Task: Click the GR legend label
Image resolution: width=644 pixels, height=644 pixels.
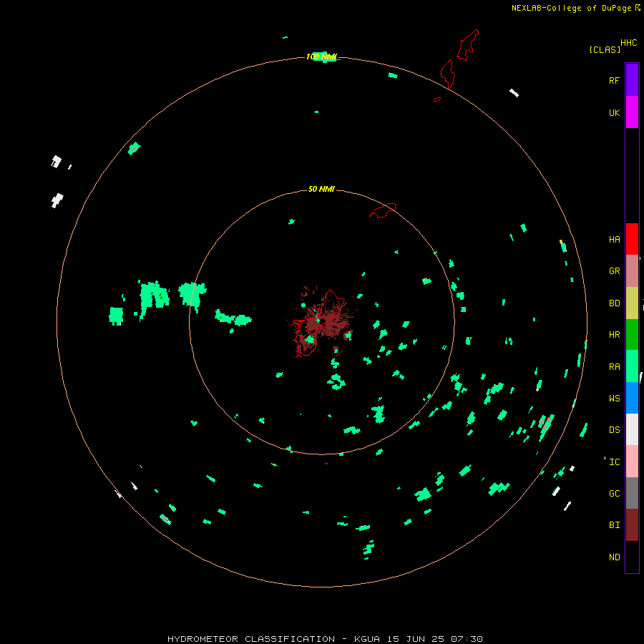Action: [614, 270]
